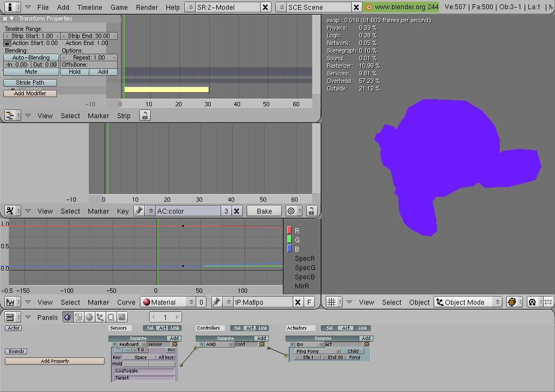Click the NLA editor window type icon
Viewport: 555px width, 392px height.
pyautogui.click(x=12, y=115)
